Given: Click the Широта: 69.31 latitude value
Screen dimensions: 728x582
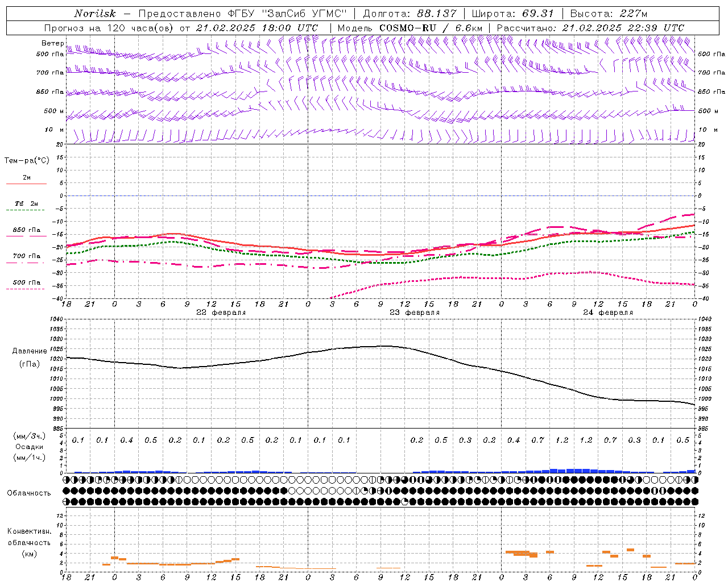Looking at the screenshot, I should pos(513,14).
